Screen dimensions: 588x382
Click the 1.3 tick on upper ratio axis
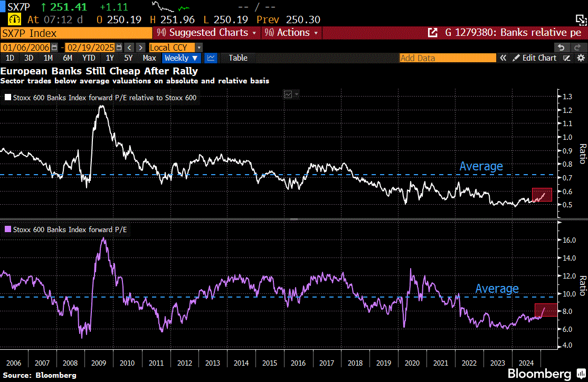(567, 97)
